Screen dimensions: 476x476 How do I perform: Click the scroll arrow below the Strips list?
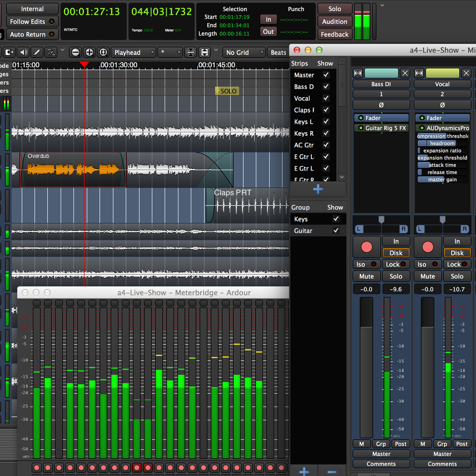[342, 177]
